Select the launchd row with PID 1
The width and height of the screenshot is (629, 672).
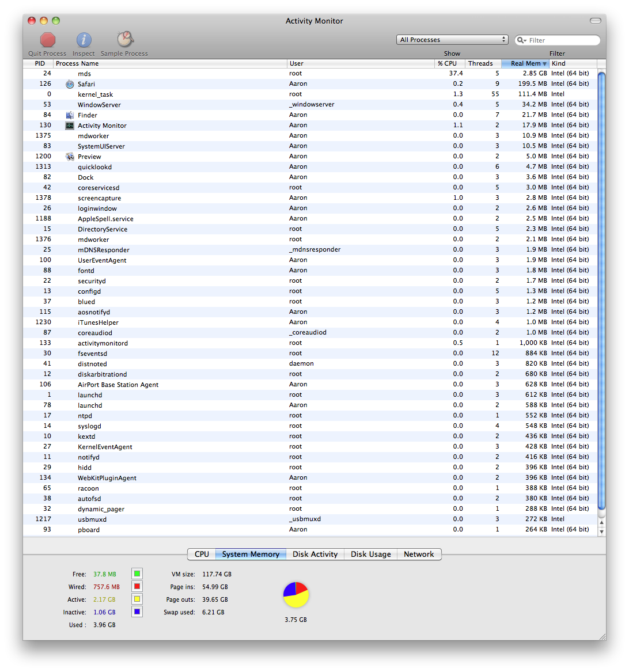(x=310, y=394)
